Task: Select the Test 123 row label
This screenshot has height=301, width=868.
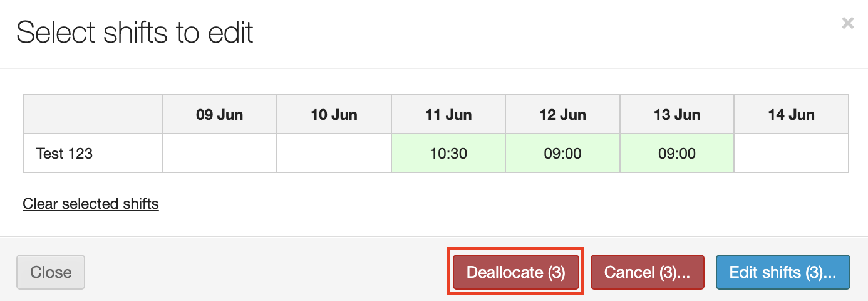Action: coord(65,153)
